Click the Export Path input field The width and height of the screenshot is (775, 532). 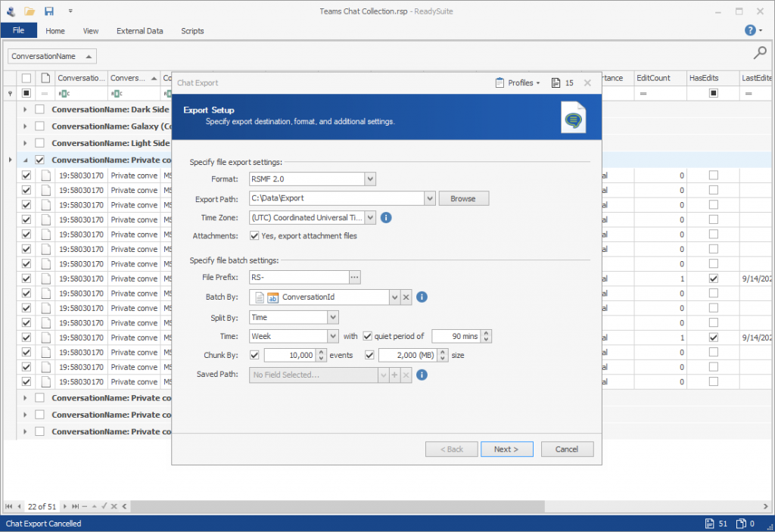pos(337,198)
